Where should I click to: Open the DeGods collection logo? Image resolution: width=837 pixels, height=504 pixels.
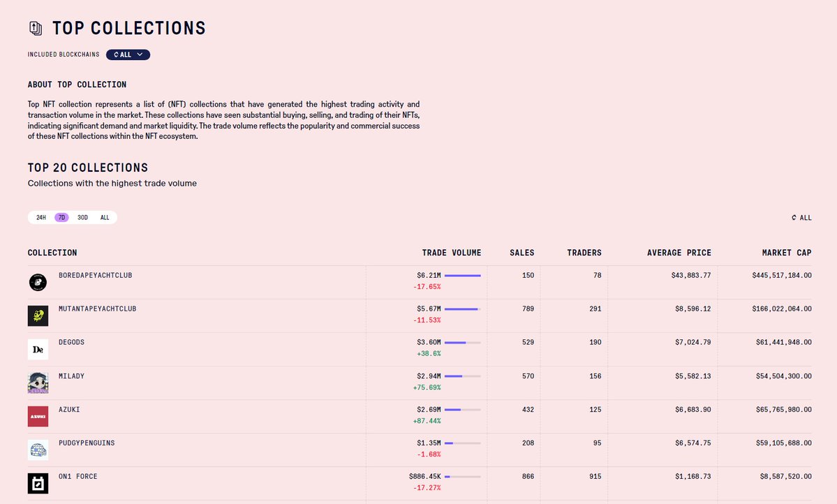click(38, 349)
